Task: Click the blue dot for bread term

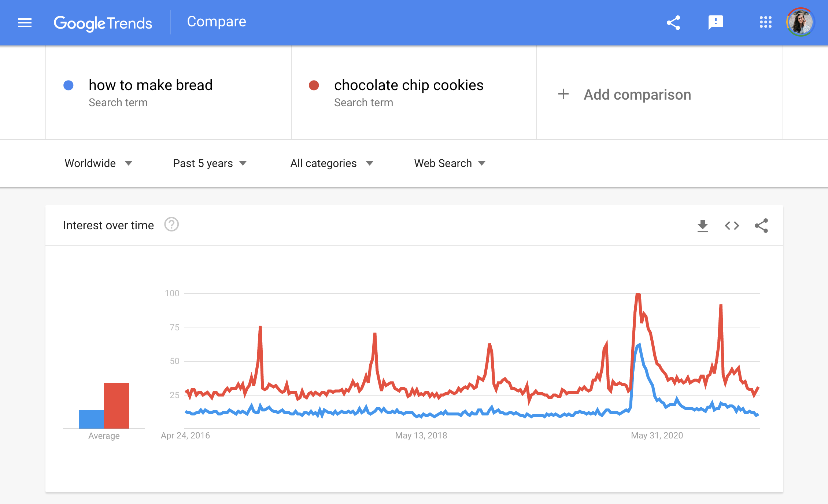Action: pos(69,85)
